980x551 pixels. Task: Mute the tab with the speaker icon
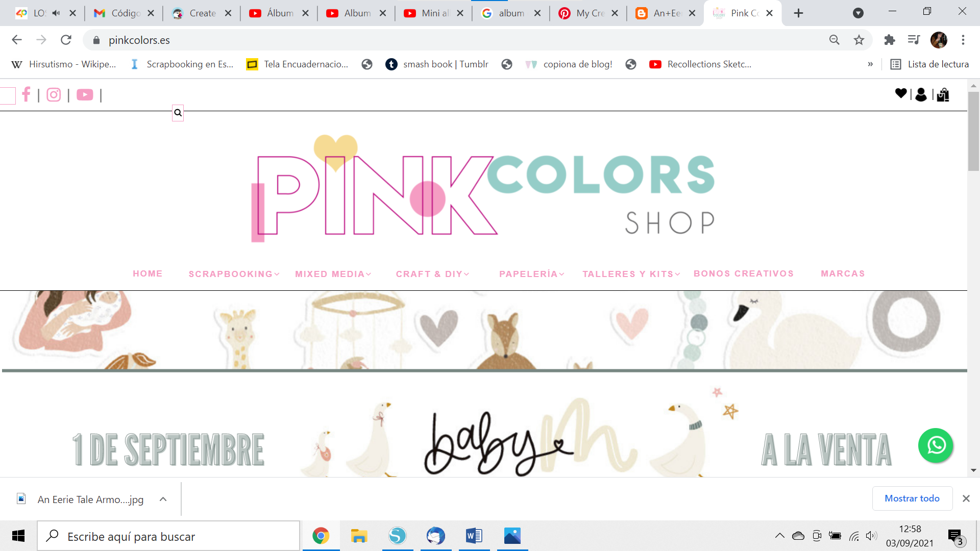coord(56,13)
